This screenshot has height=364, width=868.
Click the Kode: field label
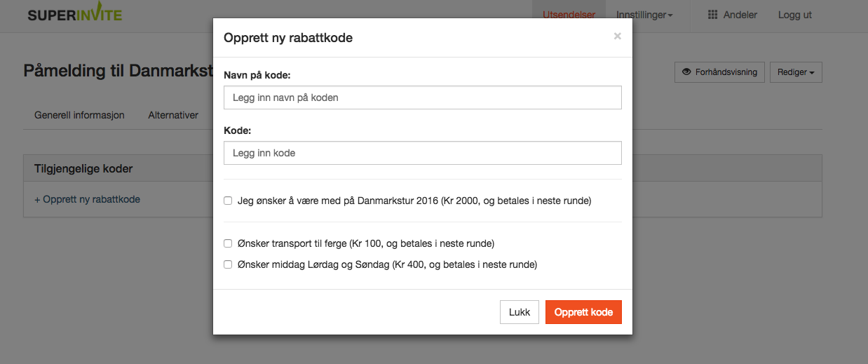238,130
